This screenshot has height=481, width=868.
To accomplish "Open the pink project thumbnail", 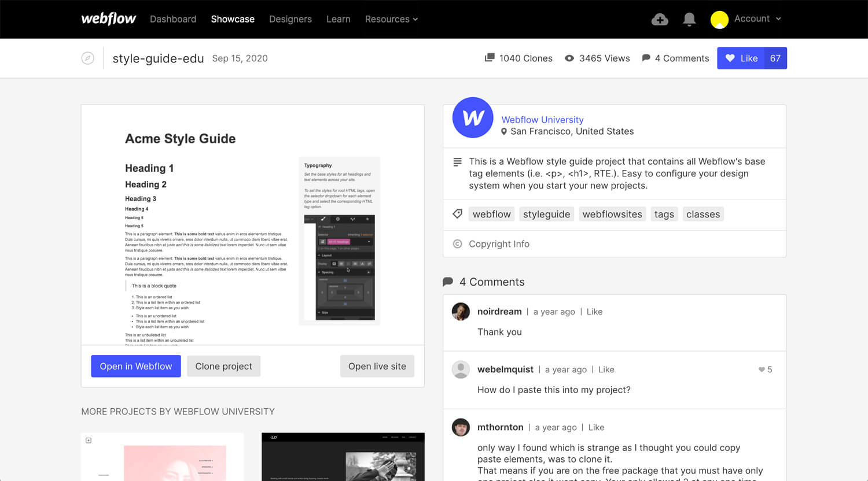I will pos(163,457).
